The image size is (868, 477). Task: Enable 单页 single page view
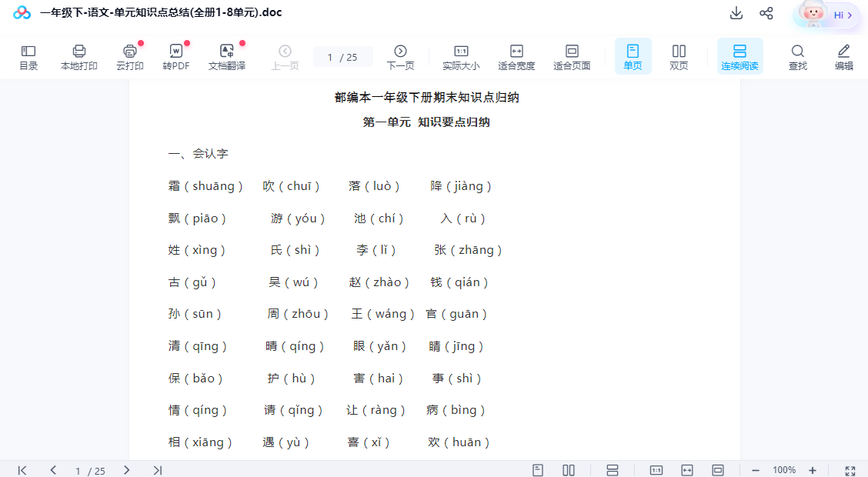633,57
